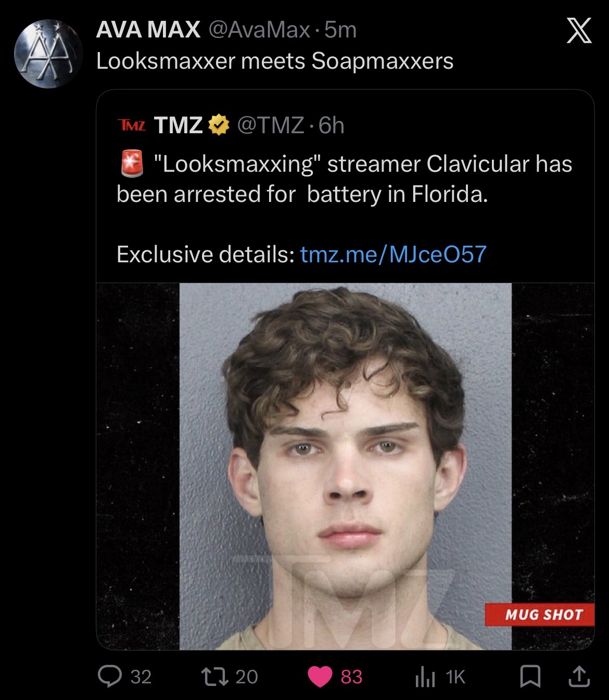The width and height of the screenshot is (609, 700).
Task: Click the 5m post timestamp
Action: pyautogui.click(x=340, y=30)
